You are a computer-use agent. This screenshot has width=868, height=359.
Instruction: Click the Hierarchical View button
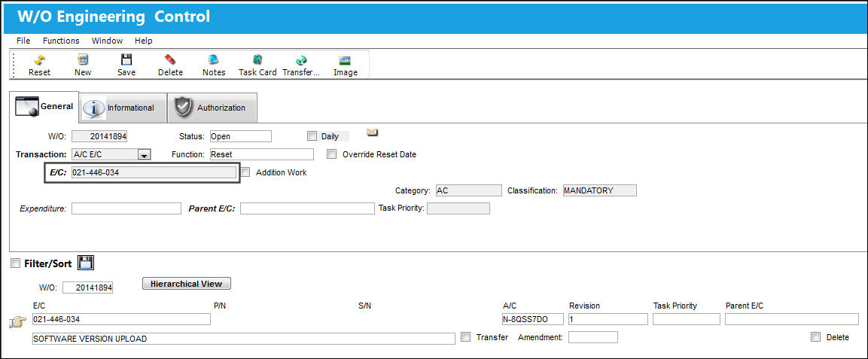click(x=187, y=284)
